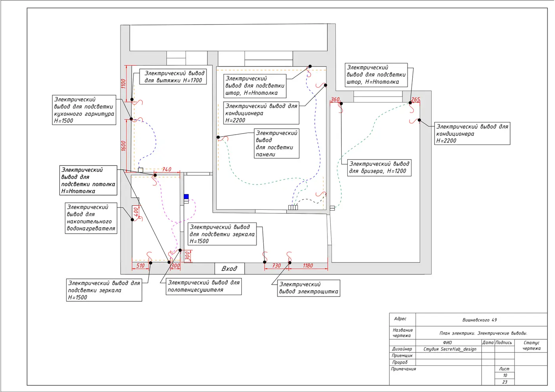This screenshot has width=555, height=392.
Task: Select the 'Статус чертежа' header cell
Action: [531, 346]
